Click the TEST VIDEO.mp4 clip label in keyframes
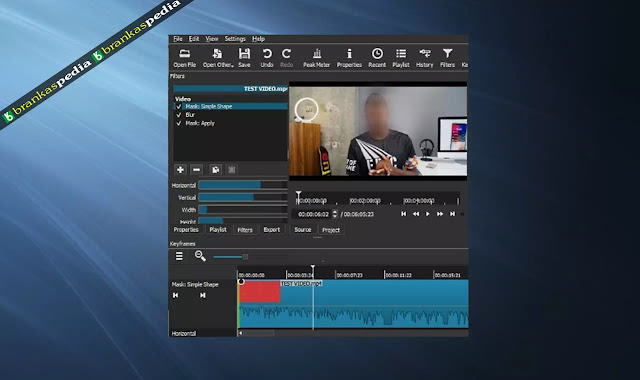The image size is (640, 380). coord(301,283)
